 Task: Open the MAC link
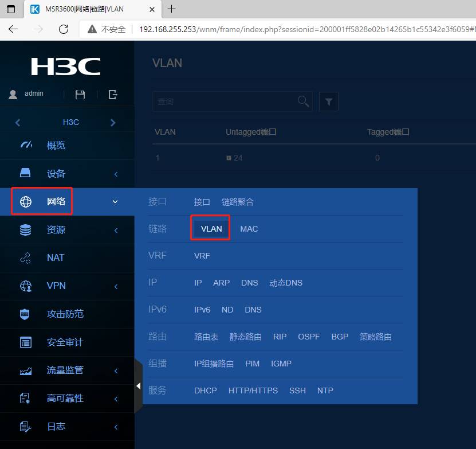click(249, 229)
